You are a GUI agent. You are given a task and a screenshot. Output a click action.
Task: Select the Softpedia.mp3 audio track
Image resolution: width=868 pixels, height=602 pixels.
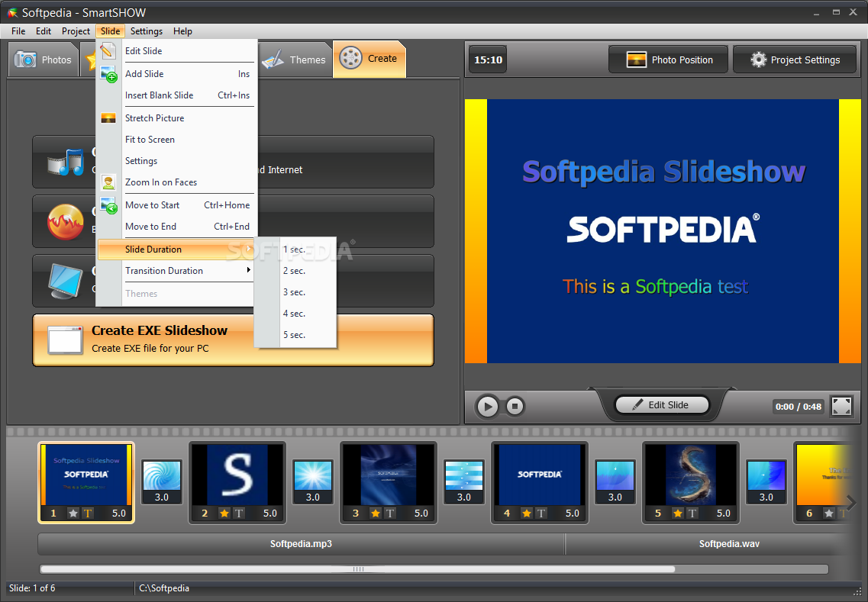(301, 544)
